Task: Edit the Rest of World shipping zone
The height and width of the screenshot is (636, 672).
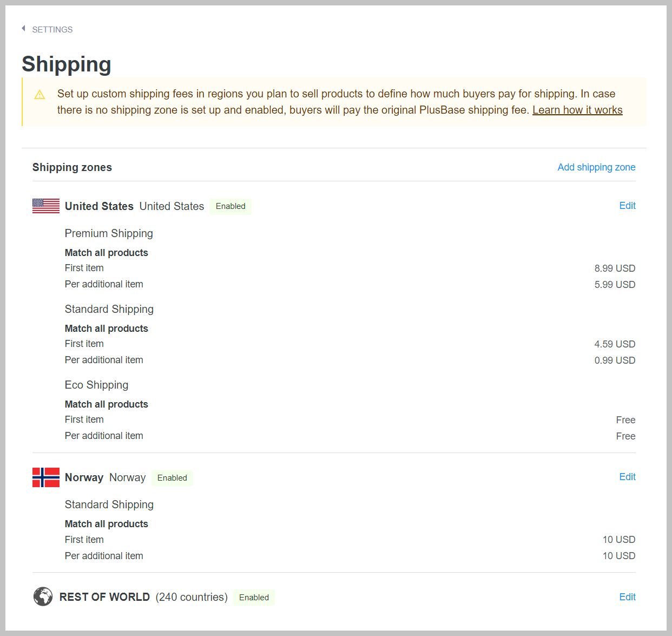Action: pos(627,597)
